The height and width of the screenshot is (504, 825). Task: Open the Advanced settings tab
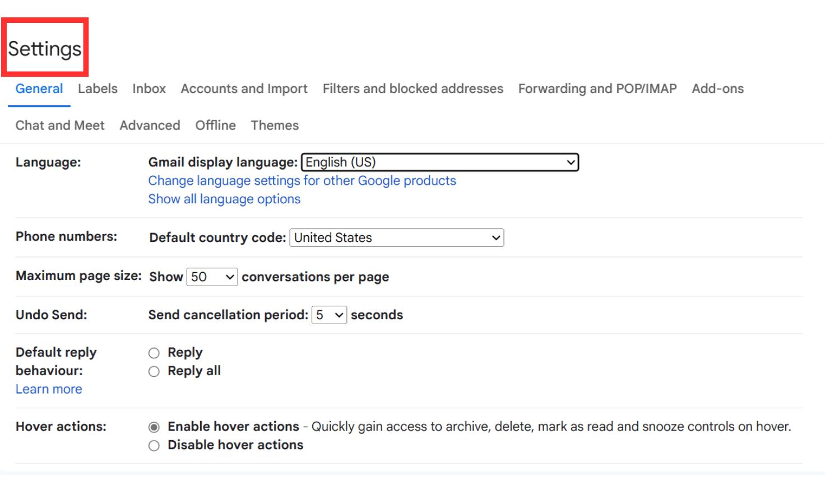(150, 125)
